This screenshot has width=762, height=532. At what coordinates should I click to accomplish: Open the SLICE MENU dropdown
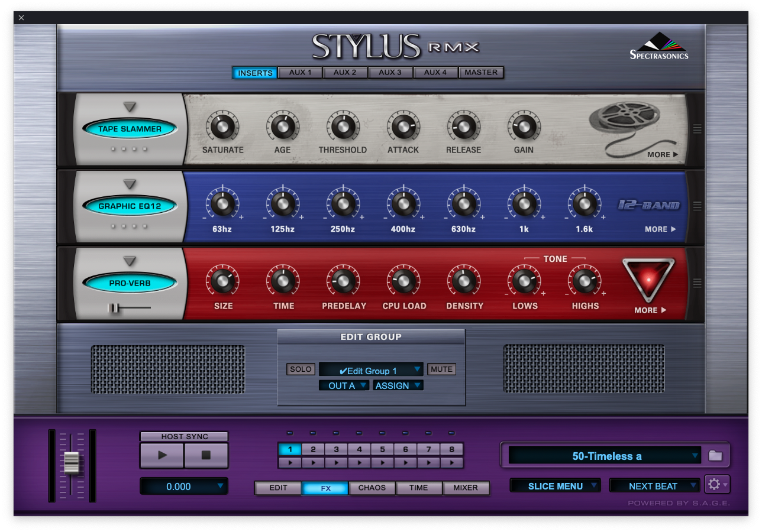(x=556, y=486)
